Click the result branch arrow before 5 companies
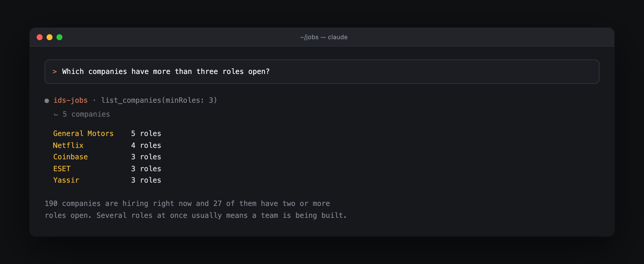 [56, 115]
